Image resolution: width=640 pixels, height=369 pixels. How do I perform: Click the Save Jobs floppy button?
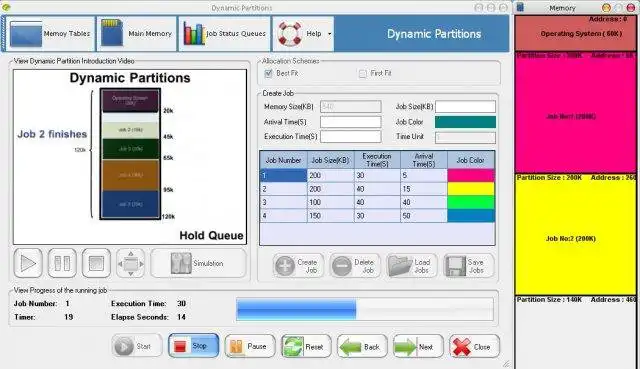click(468, 266)
